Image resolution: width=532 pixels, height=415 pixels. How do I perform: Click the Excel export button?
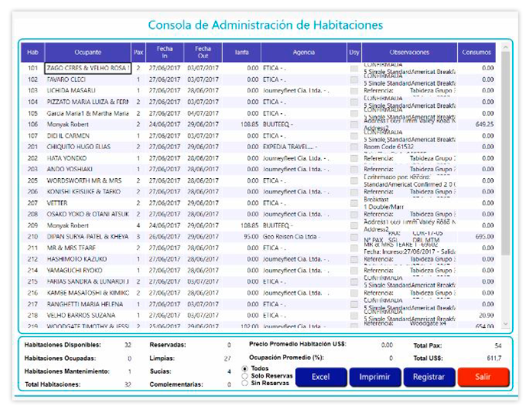click(320, 377)
